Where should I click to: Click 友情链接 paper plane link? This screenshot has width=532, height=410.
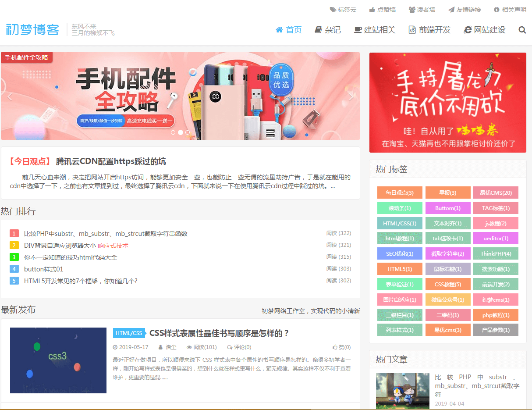tap(464, 10)
